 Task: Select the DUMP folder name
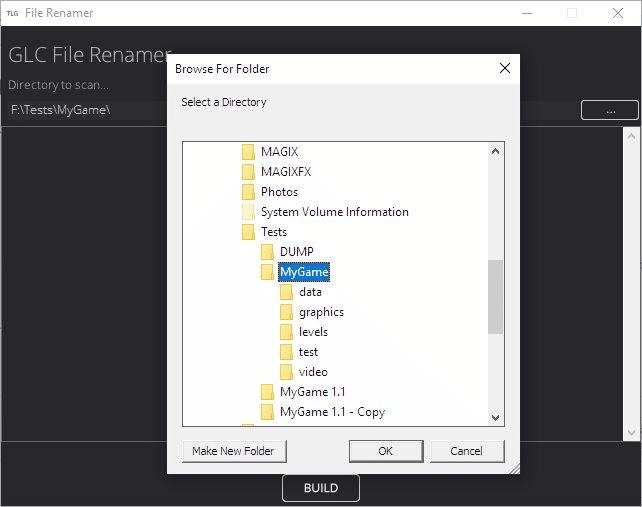point(296,252)
